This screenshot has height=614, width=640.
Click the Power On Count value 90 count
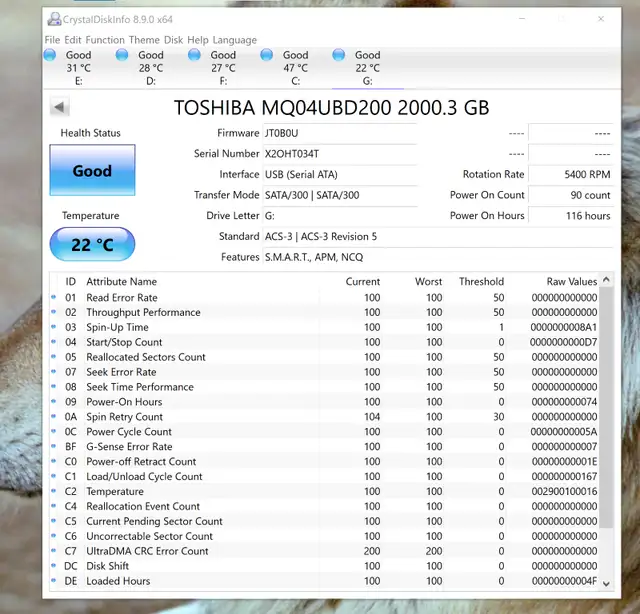(571, 195)
